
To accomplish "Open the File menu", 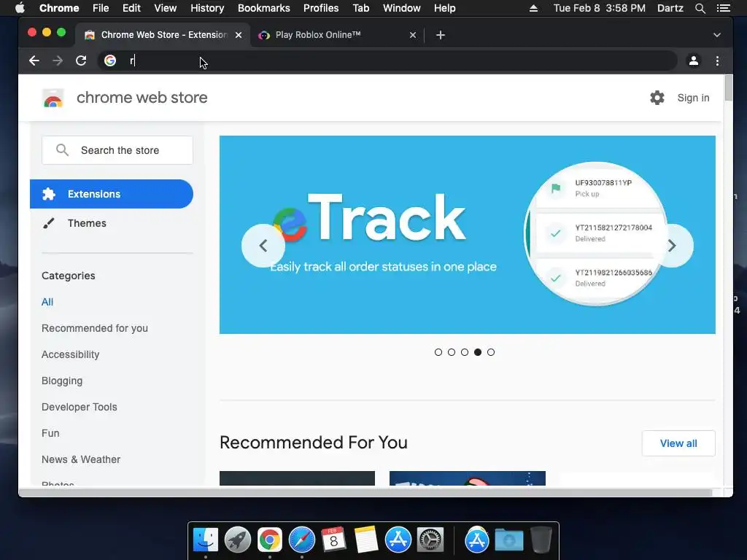I will pos(101,8).
